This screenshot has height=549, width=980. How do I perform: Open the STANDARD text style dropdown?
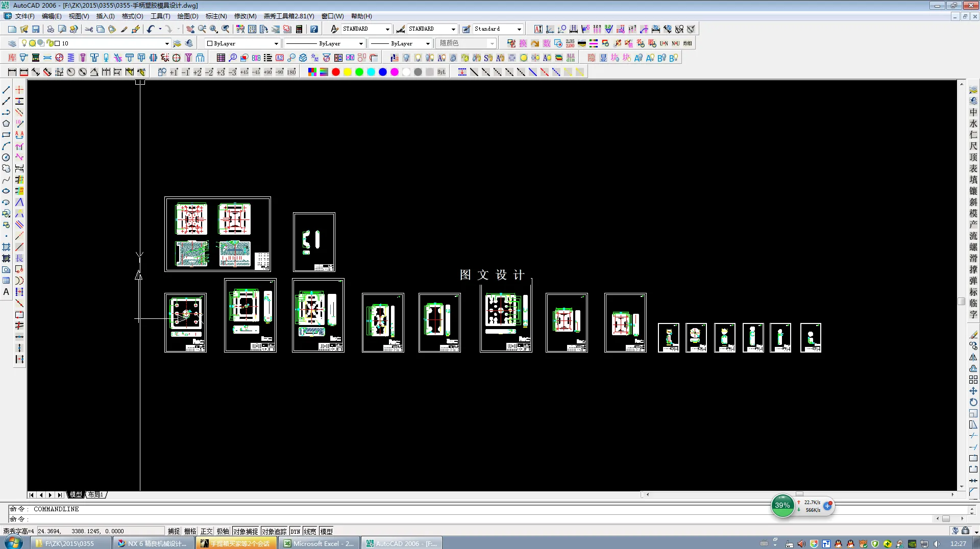point(387,29)
